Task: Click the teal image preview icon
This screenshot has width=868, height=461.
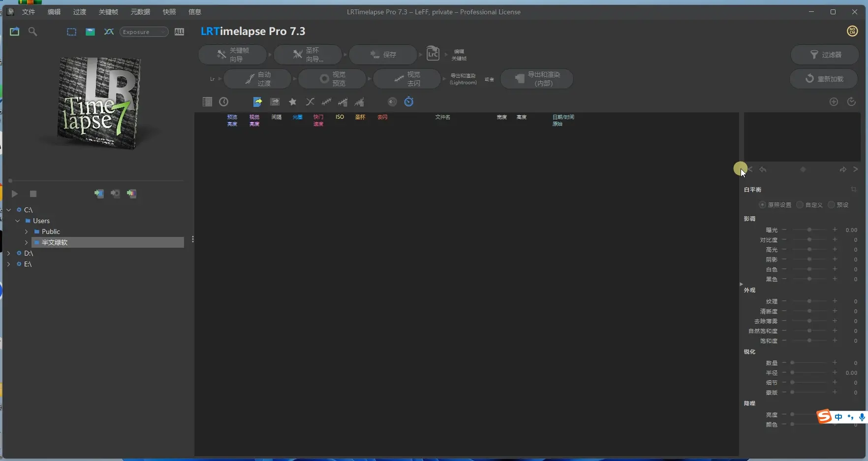Action: click(91, 32)
